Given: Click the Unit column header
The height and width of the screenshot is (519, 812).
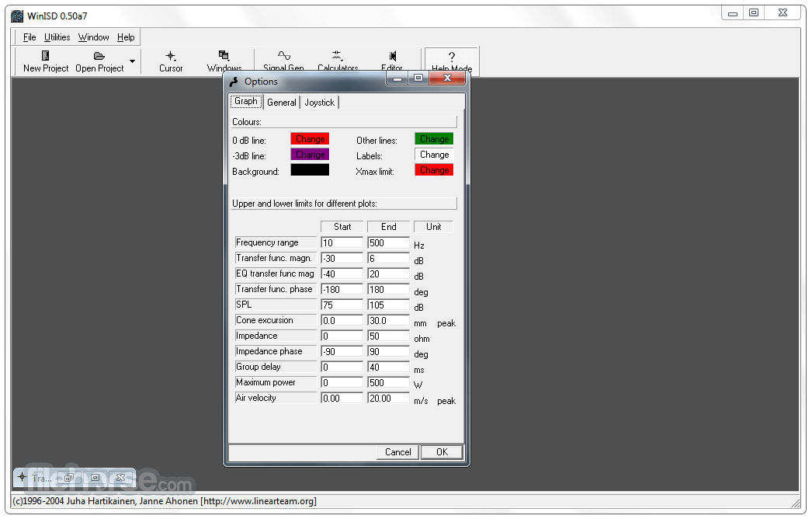Looking at the screenshot, I should coord(433,227).
